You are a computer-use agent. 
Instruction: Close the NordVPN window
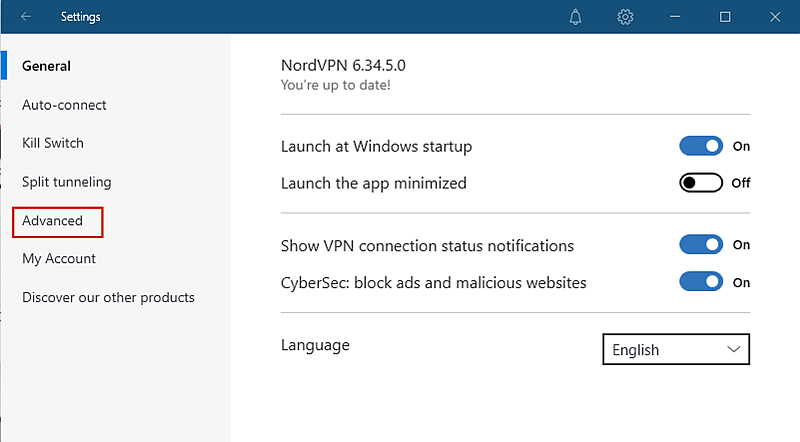[775, 17]
